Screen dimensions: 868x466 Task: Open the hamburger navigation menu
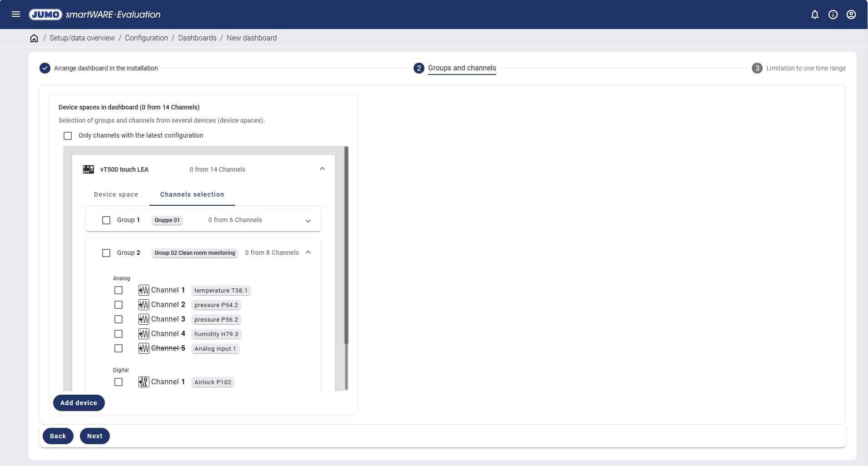point(16,14)
